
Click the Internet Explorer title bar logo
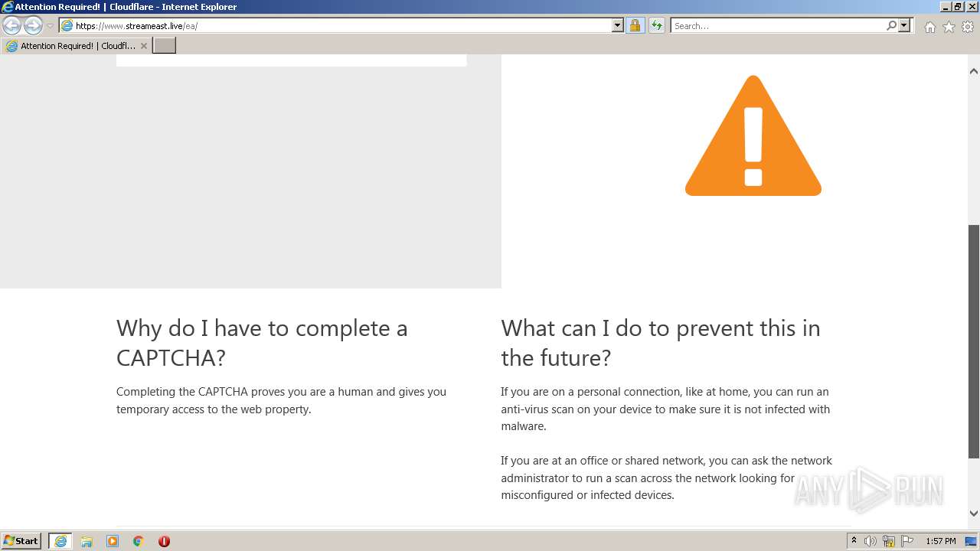pyautogui.click(x=8, y=7)
